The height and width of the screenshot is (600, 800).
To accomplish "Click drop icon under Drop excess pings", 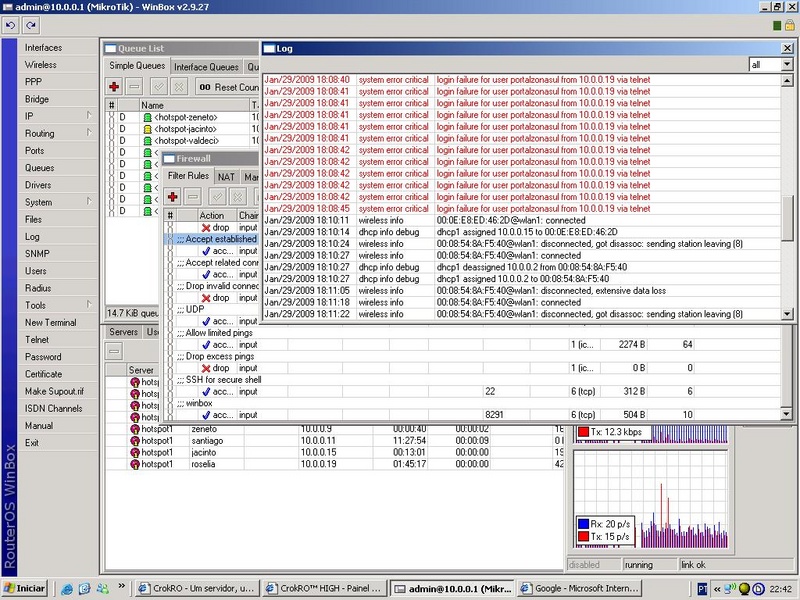I will (206, 368).
